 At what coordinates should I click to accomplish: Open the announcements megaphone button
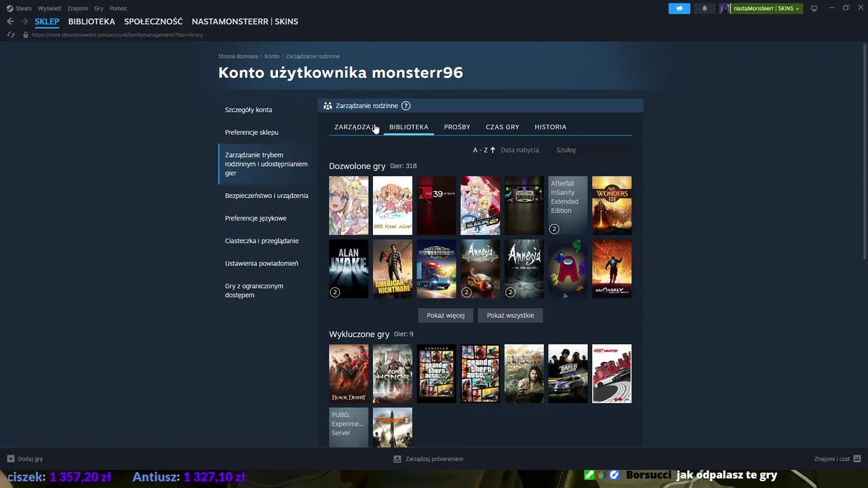point(679,8)
